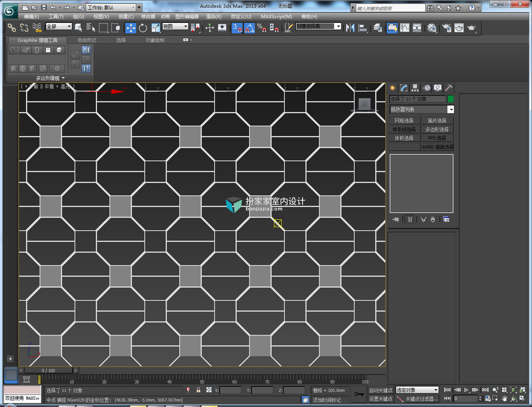Toggle Window/Crossing selection mode
Screen dimensions: 532x407
pyautogui.click(x=116, y=28)
